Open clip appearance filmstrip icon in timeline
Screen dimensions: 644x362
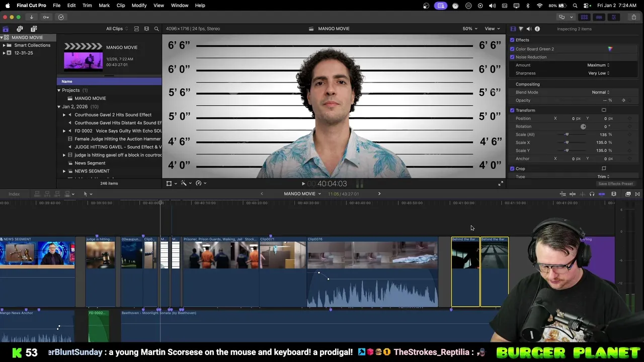[x=614, y=194]
